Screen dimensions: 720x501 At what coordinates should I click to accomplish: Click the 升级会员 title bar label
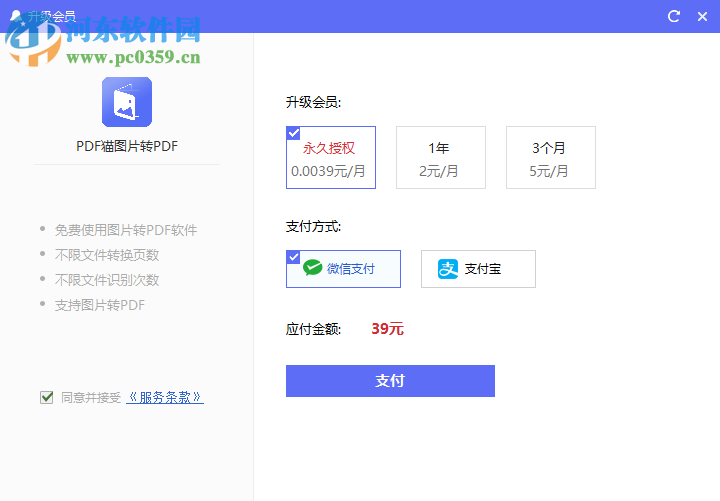point(51,17)
